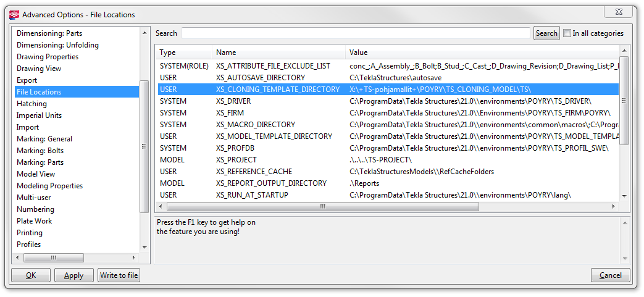This screenshot has width=644, height=297.
Task: Click the SYSTEM(ROLE) type cell
Action: pyautogui.click(x=184, y=65)
